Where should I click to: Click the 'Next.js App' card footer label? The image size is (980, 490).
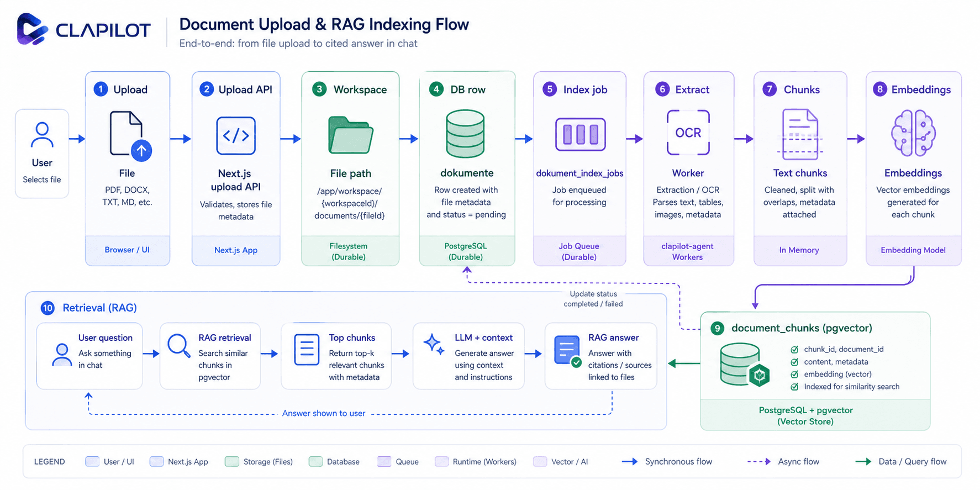click(x=236, y=250)
